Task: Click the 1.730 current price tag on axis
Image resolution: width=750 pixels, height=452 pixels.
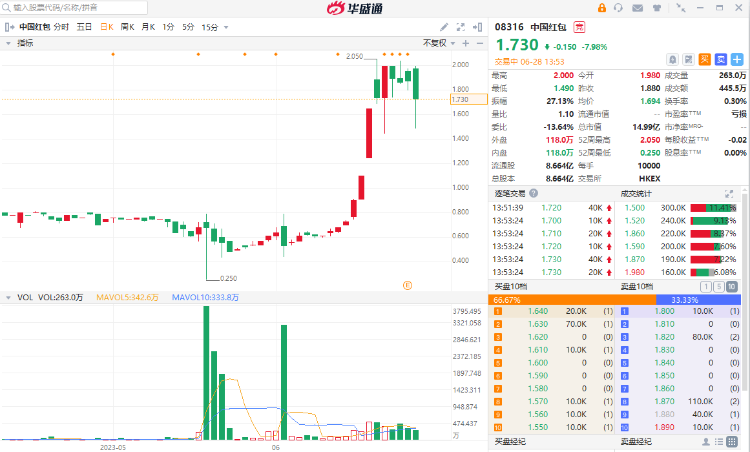Action: [x=468, y=99]
